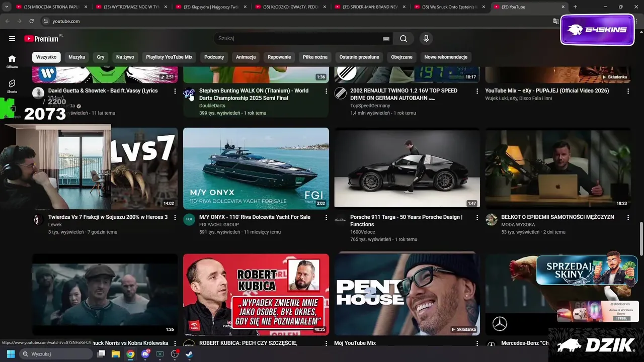Open more options for Renault Twingo video
This screenshot has height=362, width=644.
pos(477,91)
